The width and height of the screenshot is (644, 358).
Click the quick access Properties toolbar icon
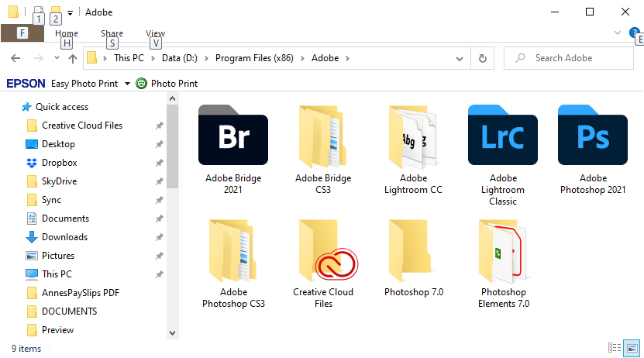38,12
